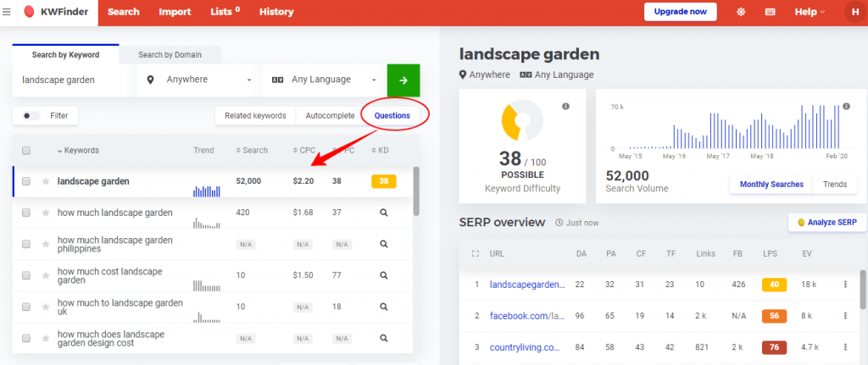Viewport: 868px width, 365px height.
Task: Check KD for 'how much to landscape garden uk'
Action: click(x=384, y=307)
